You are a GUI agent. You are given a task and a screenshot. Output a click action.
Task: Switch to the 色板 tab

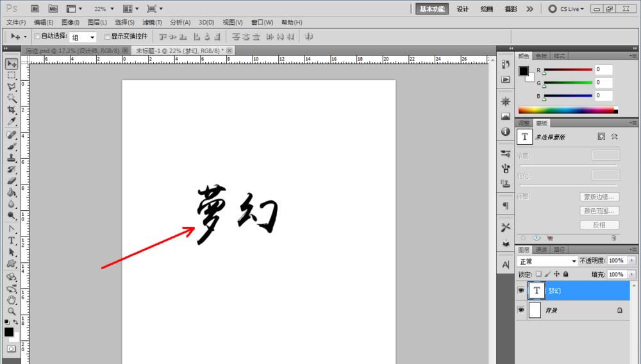541,56
